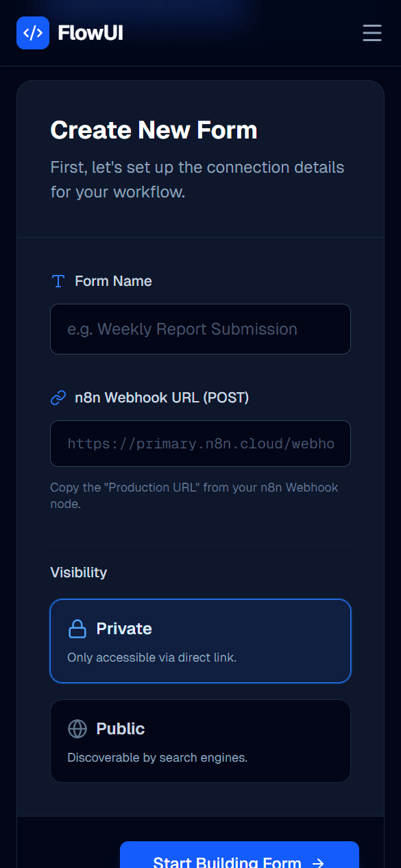Click the text icon beside Form Name
The image size is (401, 868).
click(x=58, y=280)
